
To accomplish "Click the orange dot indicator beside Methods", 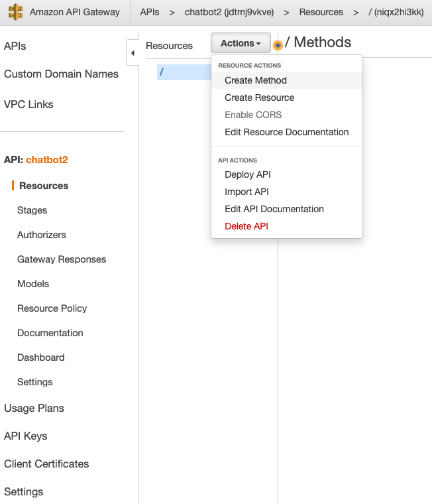I will [x=278, y=45].
